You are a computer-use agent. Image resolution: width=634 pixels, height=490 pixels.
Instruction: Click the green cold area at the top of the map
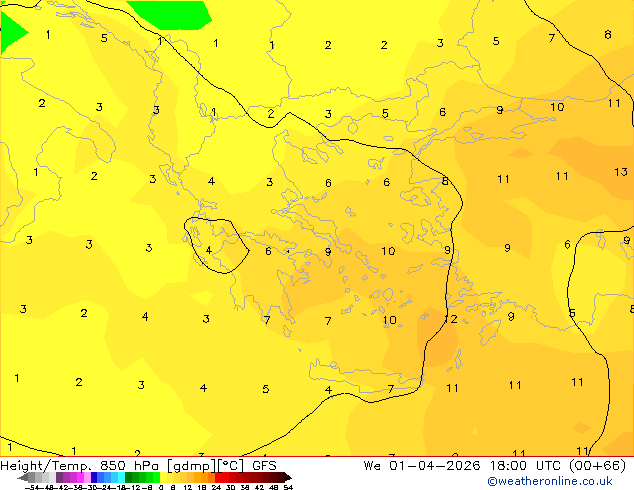tap(170, 15)
